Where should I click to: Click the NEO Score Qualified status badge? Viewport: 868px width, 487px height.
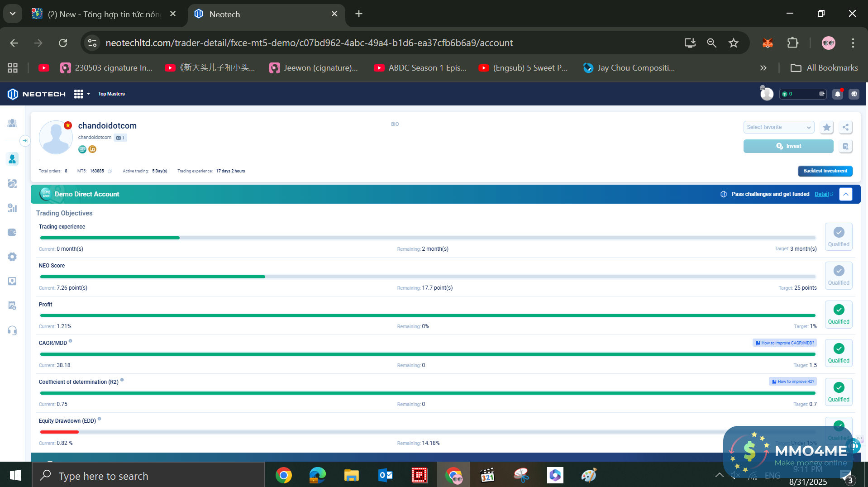coord(839,276)
